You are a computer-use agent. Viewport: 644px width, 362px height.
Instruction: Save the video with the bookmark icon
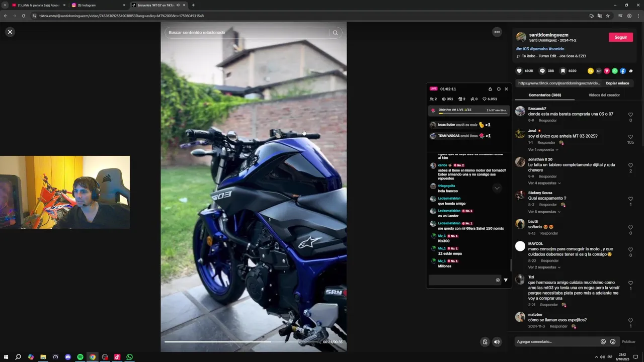click(x=563, y=71)
